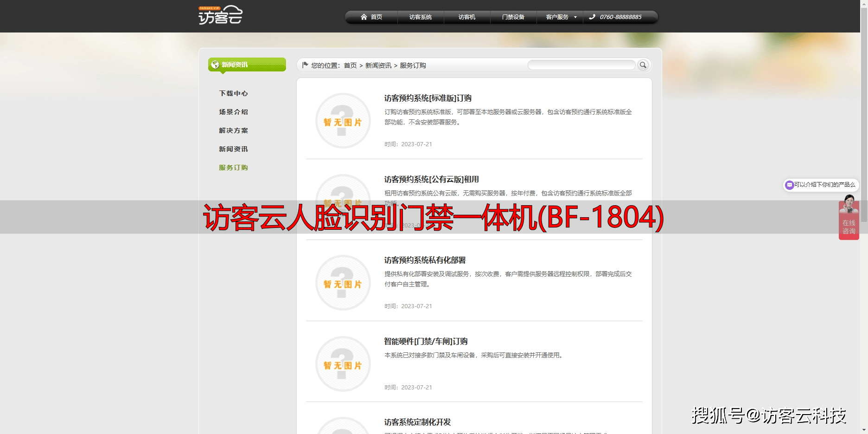Select 访客机 in top navigation
Screen dimensions: 868x434
pos(466,17)
